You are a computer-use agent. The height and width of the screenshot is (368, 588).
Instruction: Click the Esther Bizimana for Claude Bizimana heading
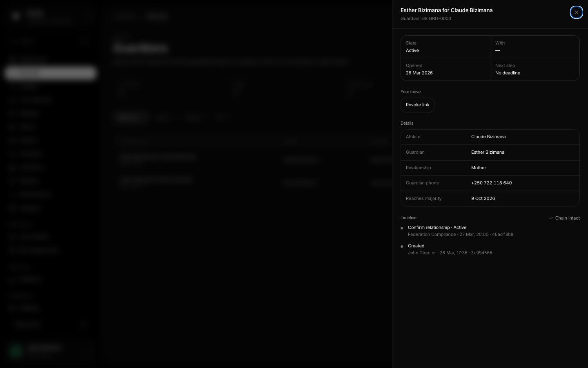[x=446, y=10]
